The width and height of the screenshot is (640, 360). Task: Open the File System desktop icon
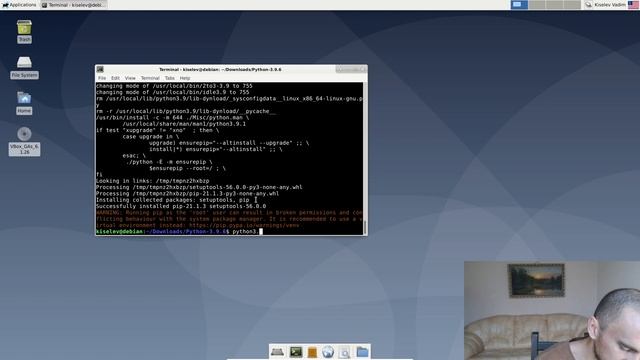coord(24,67)
